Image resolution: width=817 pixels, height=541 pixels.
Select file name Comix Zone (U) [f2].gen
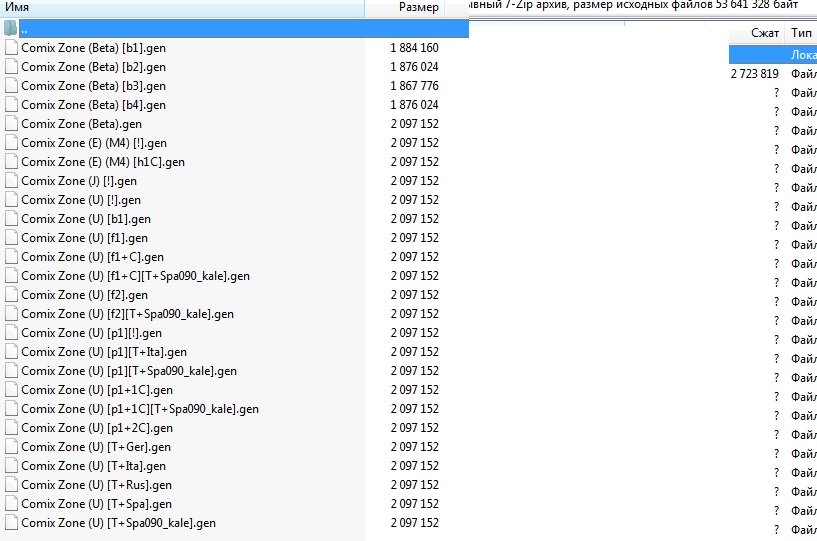[x=84, y=295]
